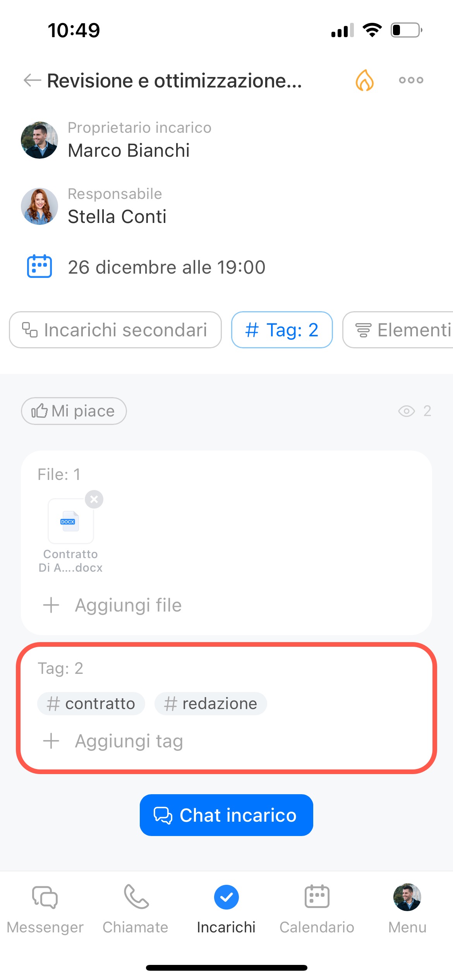
Task: Select the Tag: 2 chip
Action: (x=282, y=330)
